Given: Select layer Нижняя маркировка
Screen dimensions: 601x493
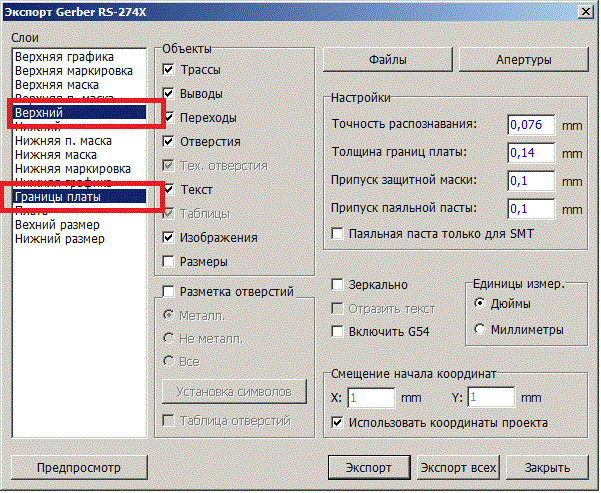Looking at the screenshot, I should pyautogui.click(x=80, y=169).
